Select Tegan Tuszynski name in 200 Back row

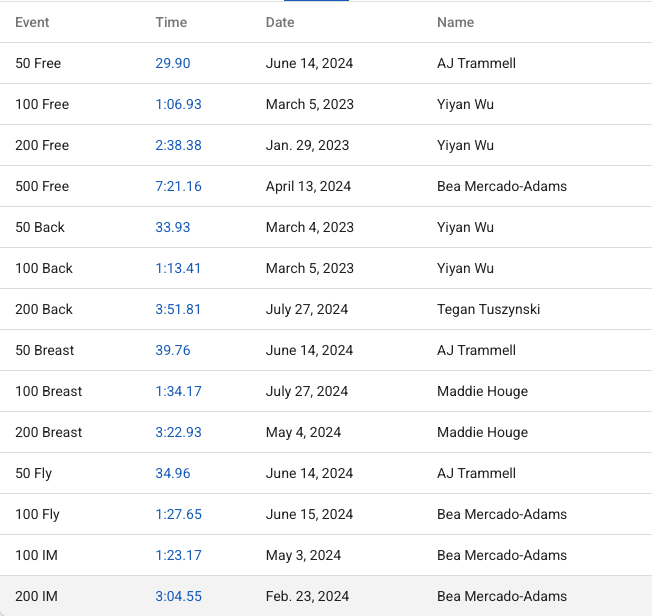(488, 309)
